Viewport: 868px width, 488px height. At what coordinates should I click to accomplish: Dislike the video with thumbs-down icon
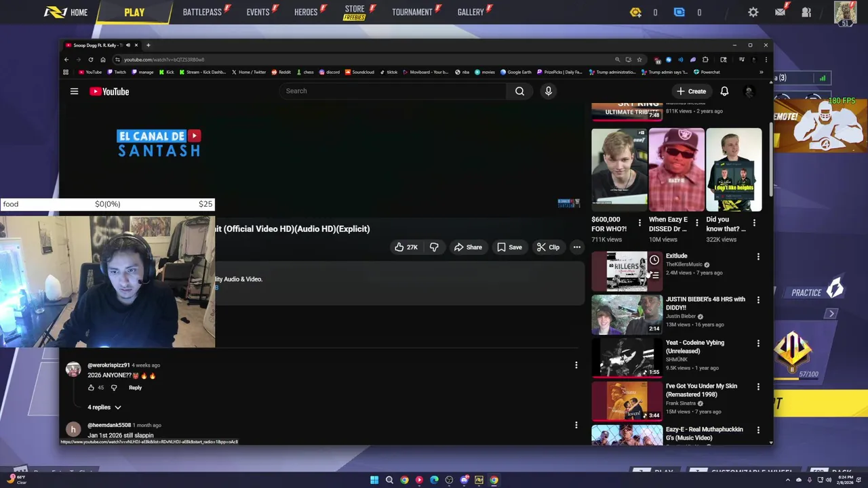pos(434,247)
